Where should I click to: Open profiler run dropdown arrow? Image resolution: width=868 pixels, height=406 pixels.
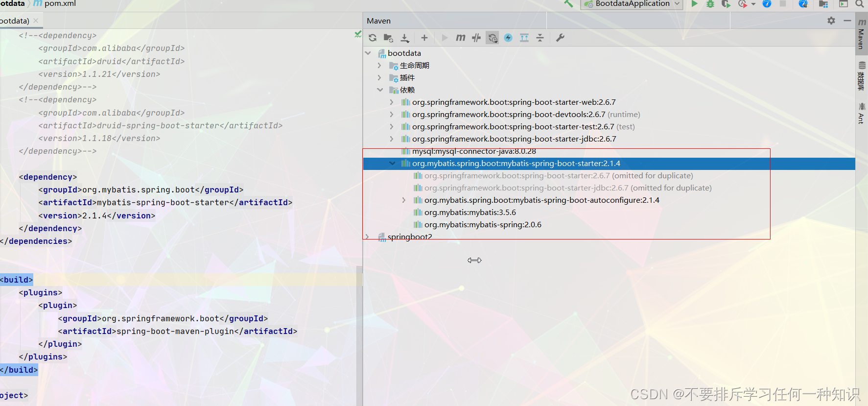(x=753, y=4)
